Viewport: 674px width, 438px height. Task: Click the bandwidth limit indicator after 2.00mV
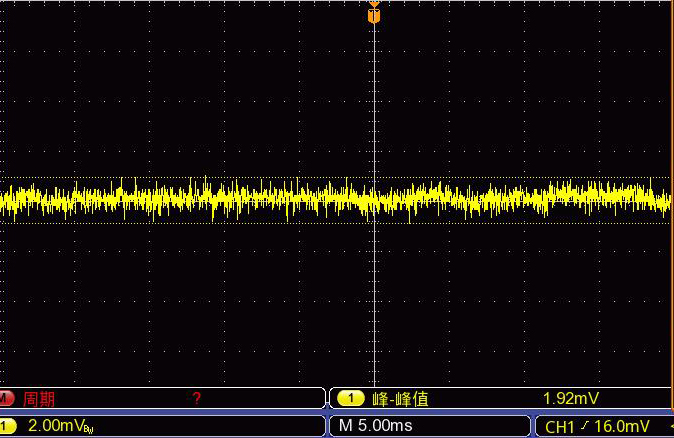click(88, 430)
